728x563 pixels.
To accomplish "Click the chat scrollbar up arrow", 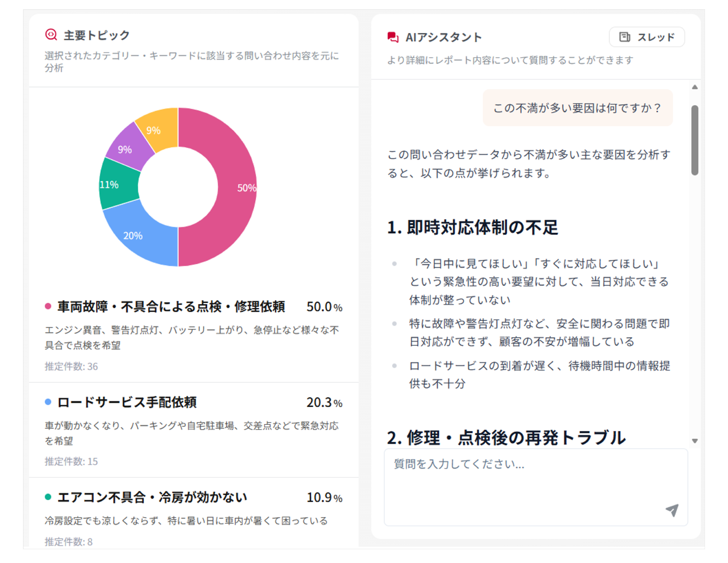I will click(x=695, y=87).
